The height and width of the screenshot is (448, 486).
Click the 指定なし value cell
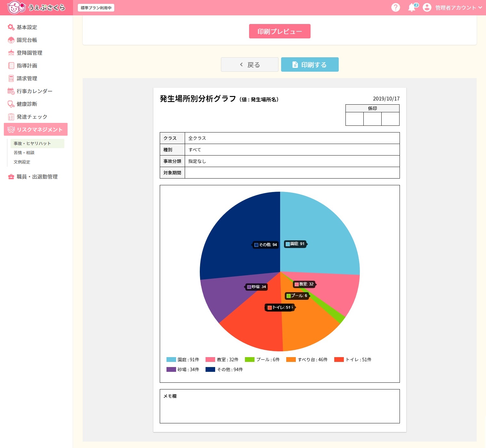pos(292,161)
